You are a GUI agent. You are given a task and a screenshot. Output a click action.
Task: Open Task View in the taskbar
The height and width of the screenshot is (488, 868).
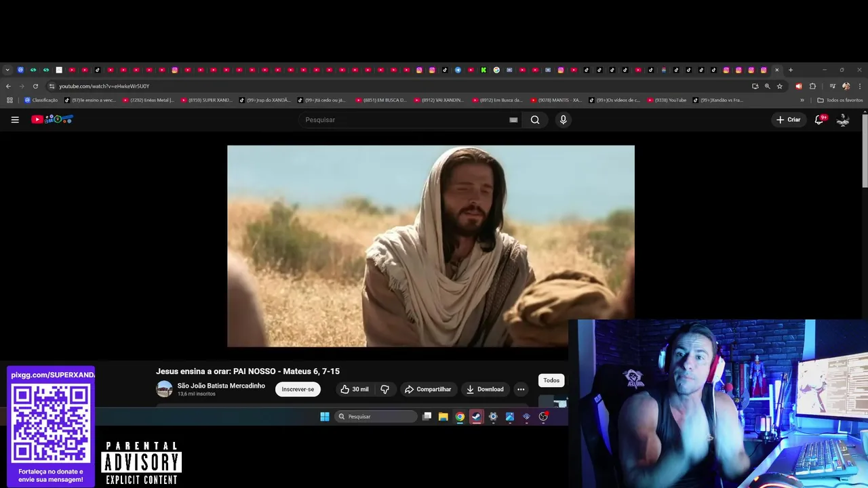point(427,417)
